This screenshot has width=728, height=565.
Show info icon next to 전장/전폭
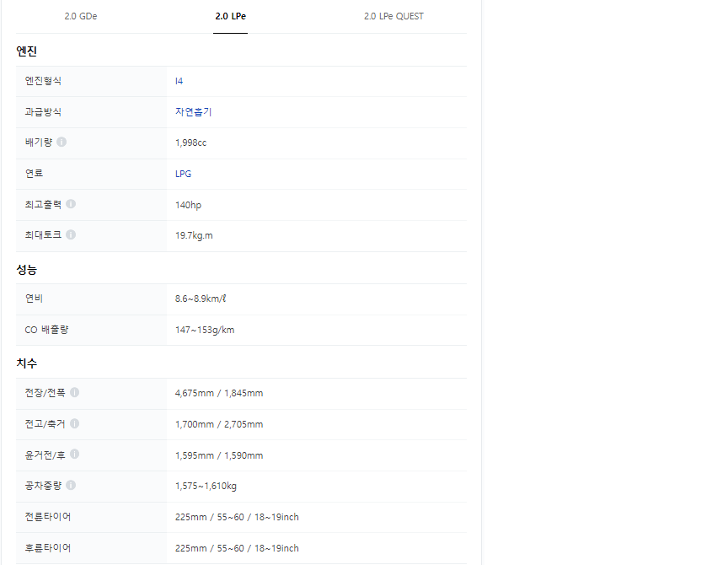[x=74, y=393]
